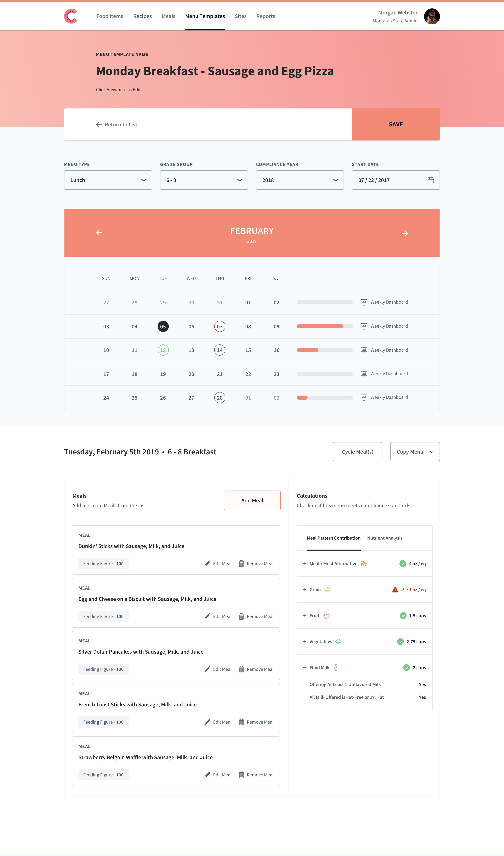Image resolution: width=504 pixels, height=856 pixels.
Task: Select the February 7th Weekly Dashboard icon
Action: click(x=364, y=326)
